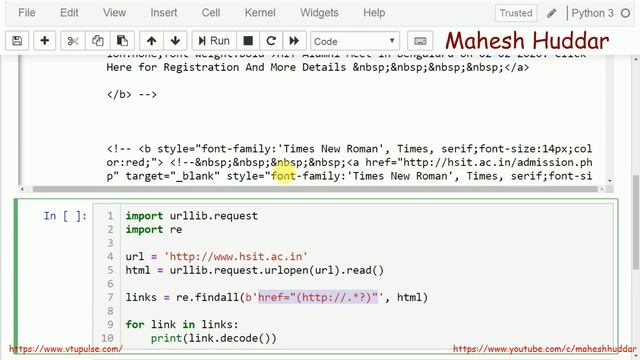Image resolution: width=640 pixels, height=360 pixels.
Task: Click the notebook page vertical scrollbar thumb
Action: pos(636,222)
